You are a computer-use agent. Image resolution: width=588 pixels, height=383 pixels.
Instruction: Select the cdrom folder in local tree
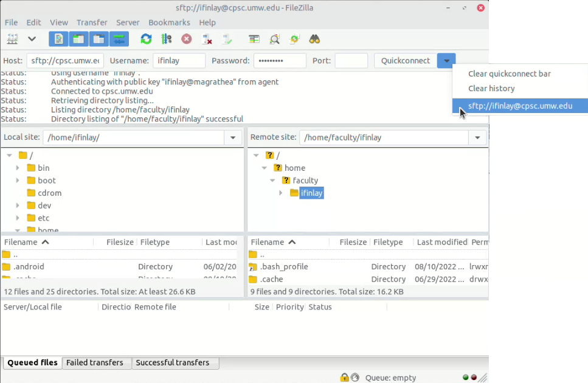pos(49,193)
